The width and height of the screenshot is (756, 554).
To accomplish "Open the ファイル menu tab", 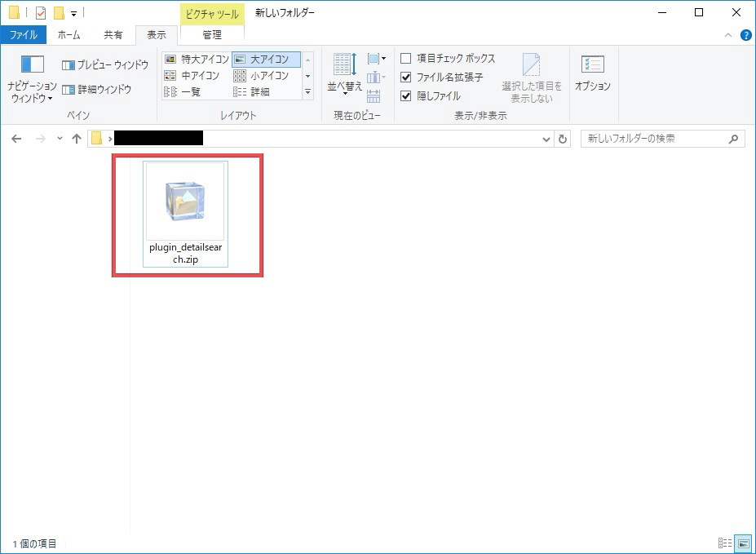I will click(23, 35).
